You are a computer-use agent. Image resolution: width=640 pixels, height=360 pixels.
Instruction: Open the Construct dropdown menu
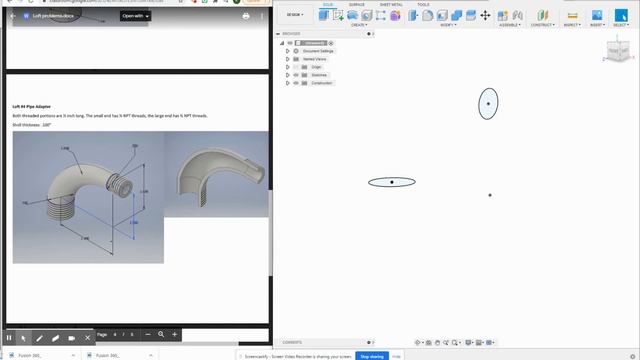pyautogui.click(x=542, y=25)
